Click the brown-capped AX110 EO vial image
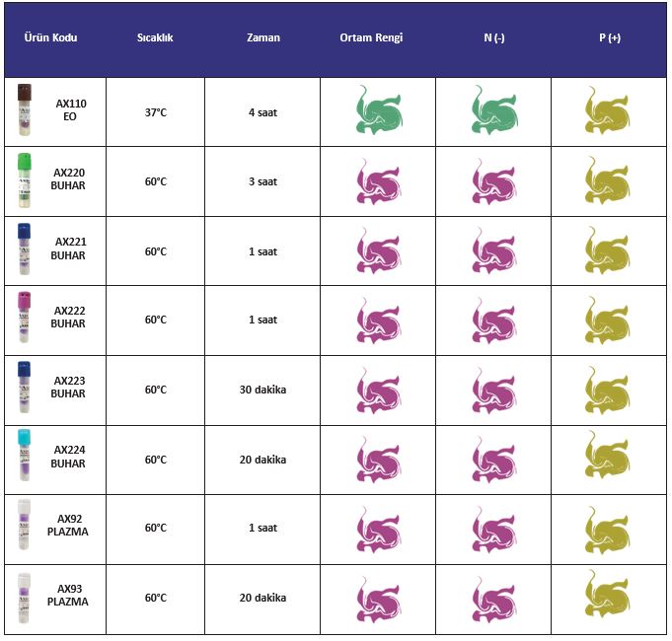 25,110
